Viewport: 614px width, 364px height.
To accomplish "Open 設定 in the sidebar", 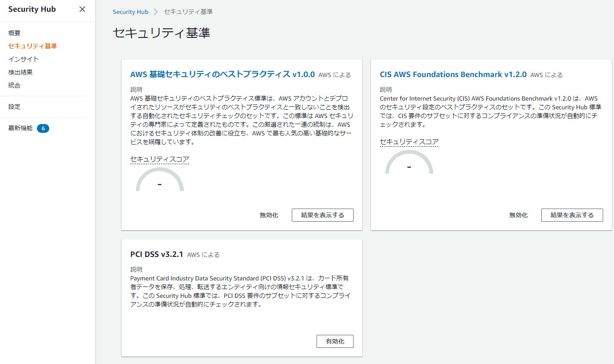I will click(x=14, y=107).
